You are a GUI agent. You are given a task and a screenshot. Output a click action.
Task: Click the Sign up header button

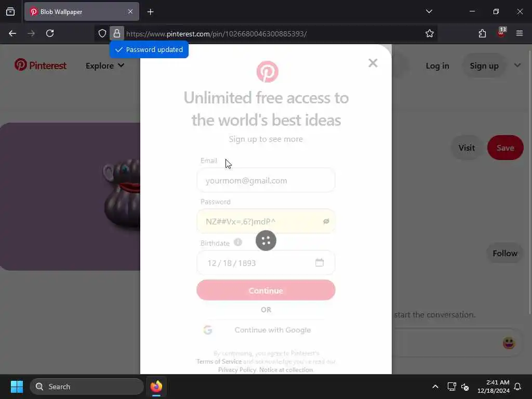pos(484,66)
